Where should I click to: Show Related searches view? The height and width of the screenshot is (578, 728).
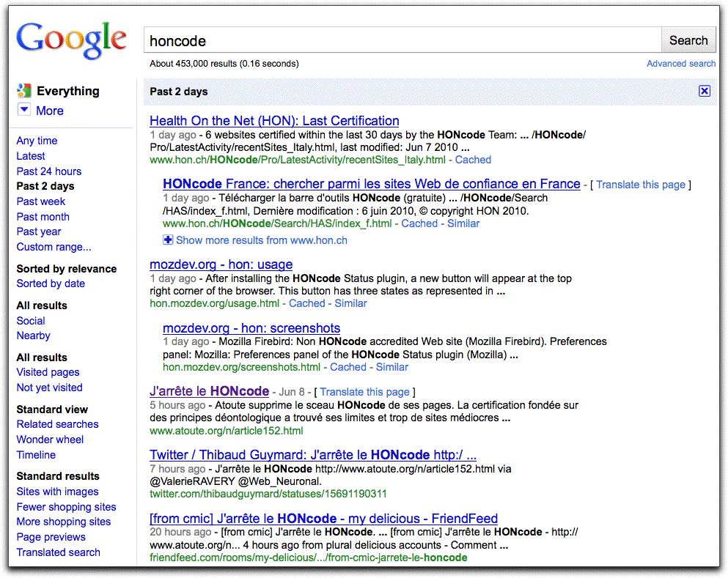pos(58,424)
